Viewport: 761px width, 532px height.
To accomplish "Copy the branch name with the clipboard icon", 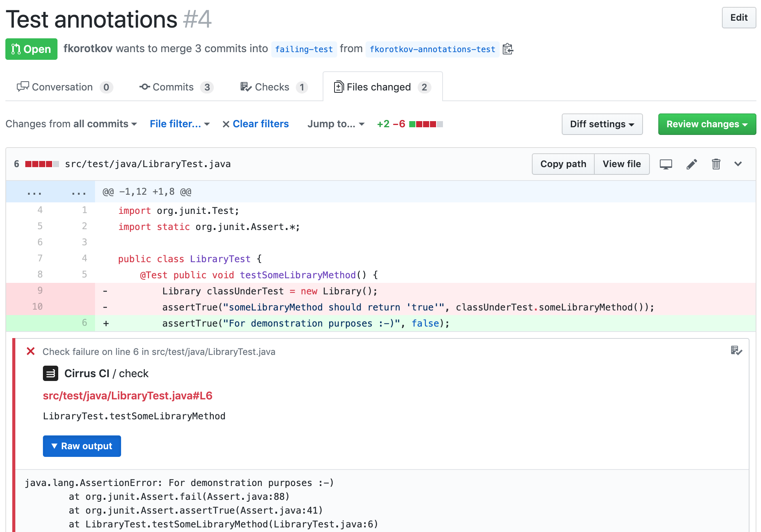I will 508,49.
